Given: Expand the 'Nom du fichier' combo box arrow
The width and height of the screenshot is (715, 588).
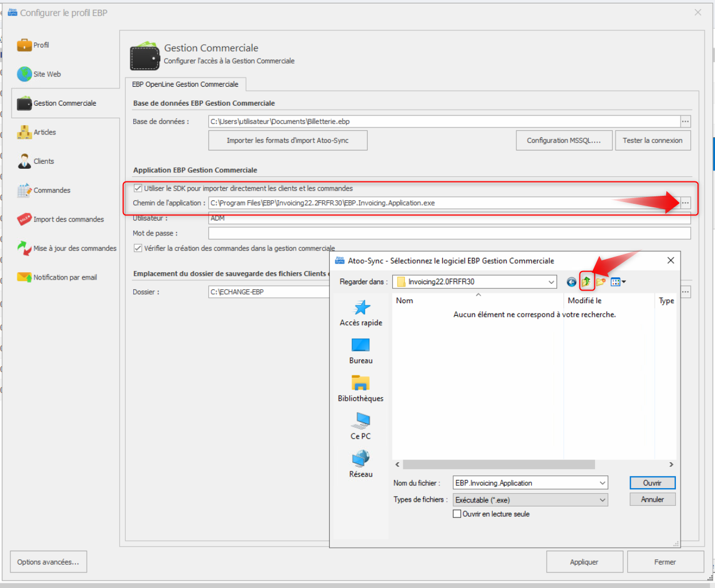Looking at the screenshot, I should pyautogui.click(x=602, y=483).
